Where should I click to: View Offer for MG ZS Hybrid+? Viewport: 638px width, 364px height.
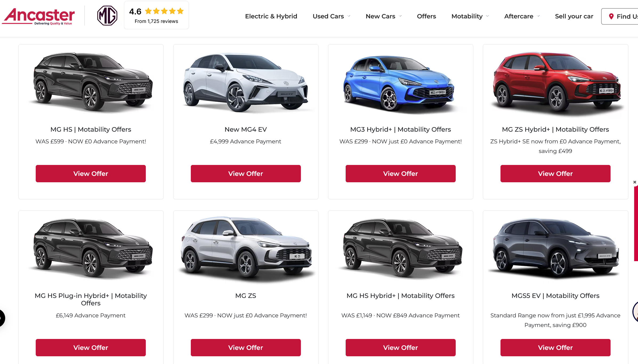[x=555, y=173]
